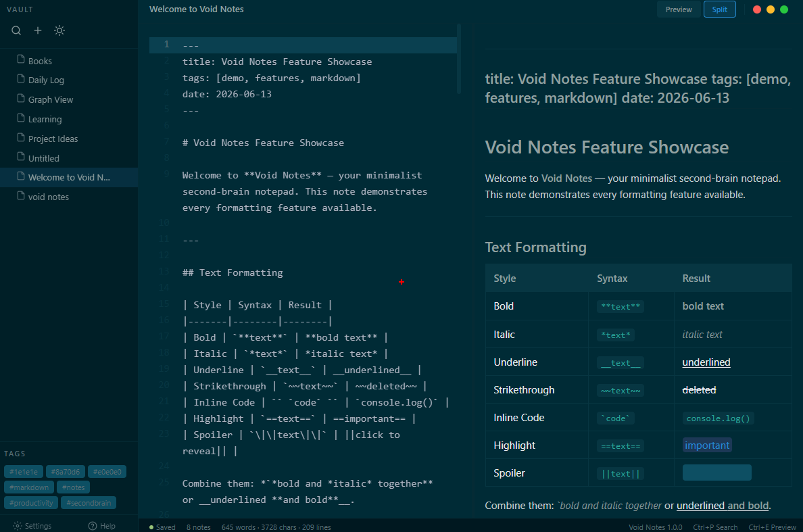
Task: Filter by #notes tag
Action: [x=73, y=487]
